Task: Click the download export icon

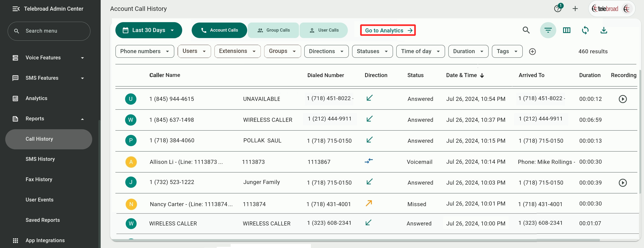Action: tap(603, 30)
